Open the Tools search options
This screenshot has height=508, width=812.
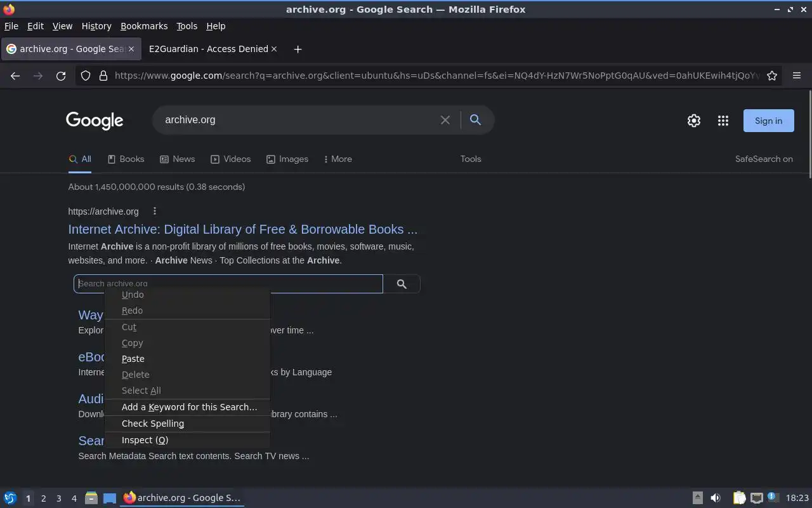(x=471, y=159)
